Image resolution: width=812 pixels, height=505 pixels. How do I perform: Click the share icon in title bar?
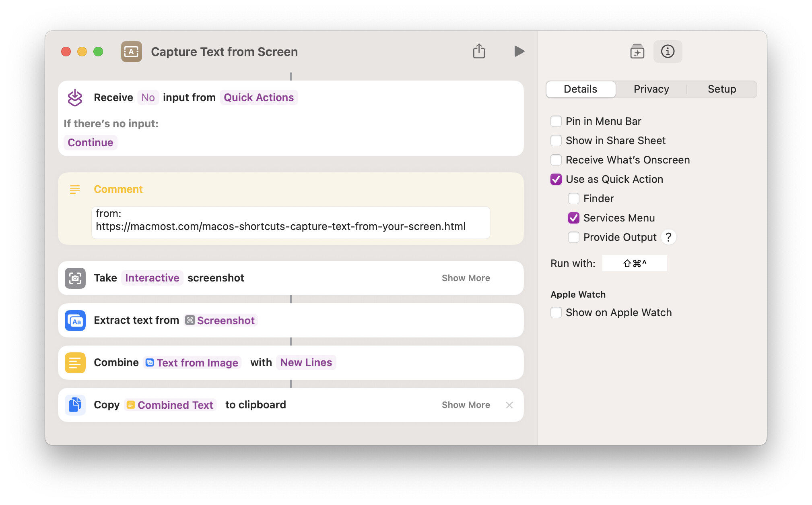coord(479,51)
